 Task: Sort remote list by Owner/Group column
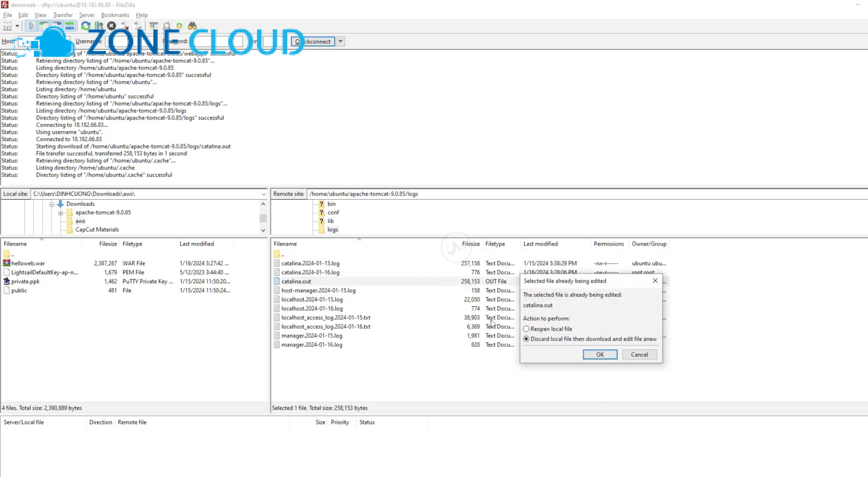coord(649,244)
